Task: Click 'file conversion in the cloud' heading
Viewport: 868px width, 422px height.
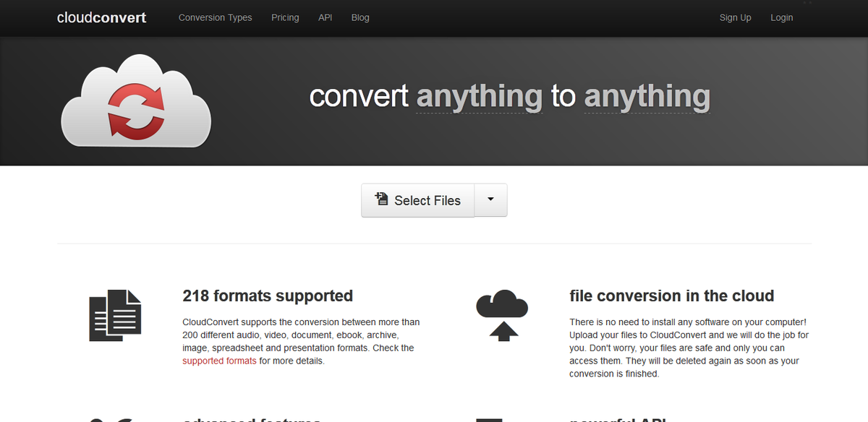Action: click(x=672, y=296)
